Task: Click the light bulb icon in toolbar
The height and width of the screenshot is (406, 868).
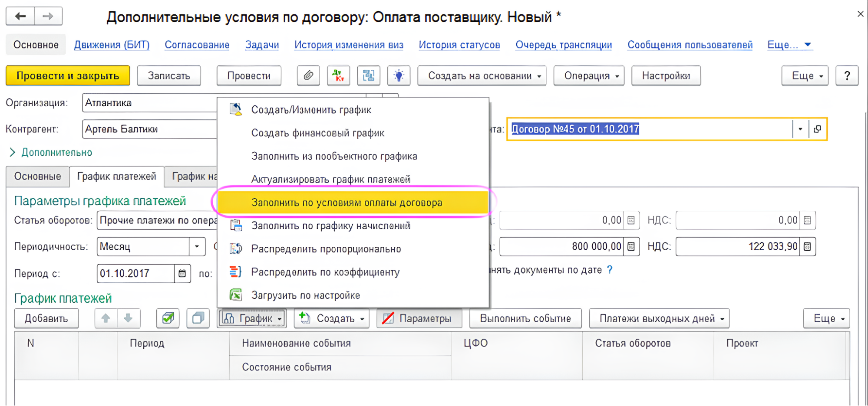Action: (x=398, y=76)
